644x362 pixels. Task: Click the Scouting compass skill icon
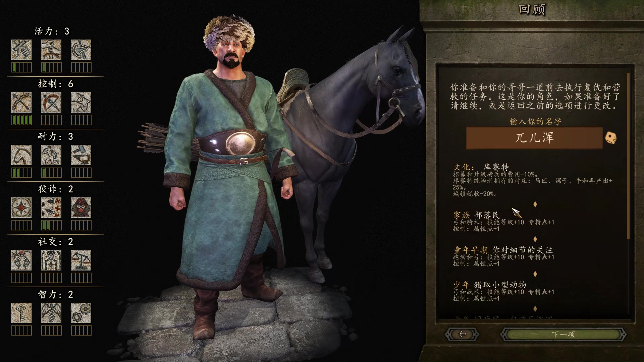21,208
